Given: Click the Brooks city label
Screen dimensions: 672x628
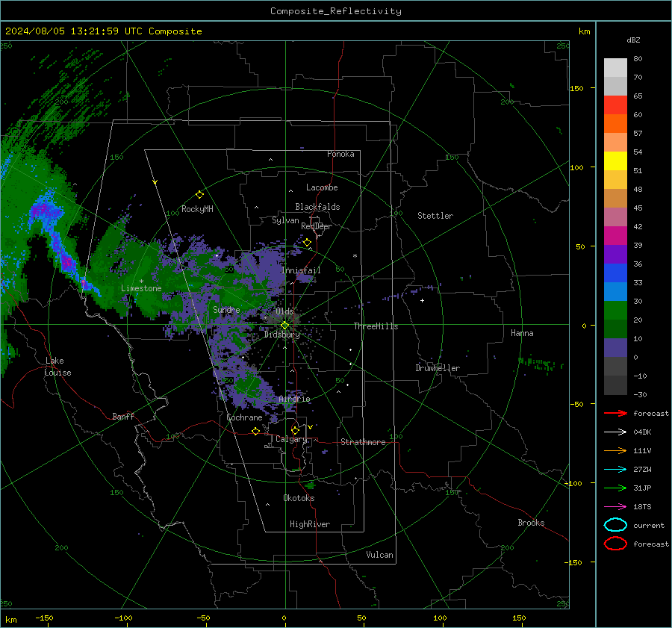Looking at the screenshot, I should tap(531, 523).
